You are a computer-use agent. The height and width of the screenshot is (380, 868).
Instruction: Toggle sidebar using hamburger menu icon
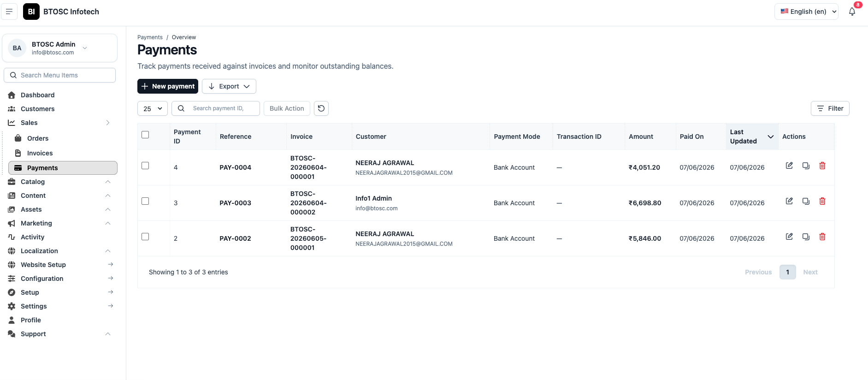pos(9,12)
